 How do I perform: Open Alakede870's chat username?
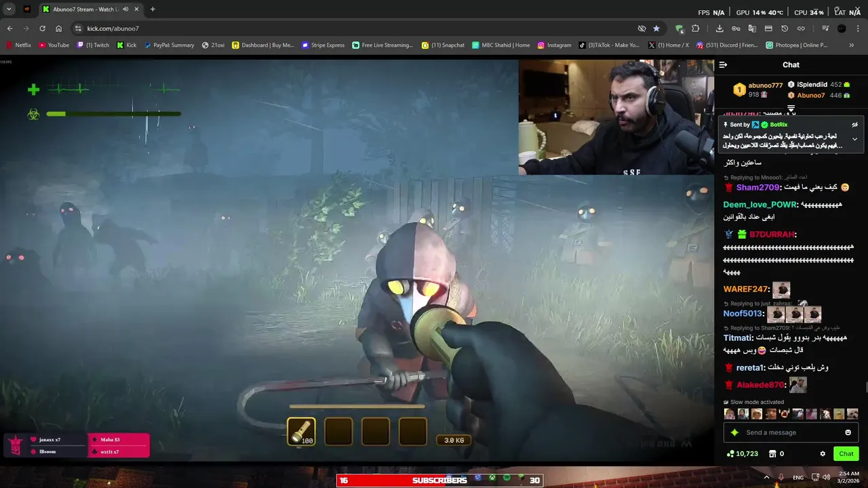click(760, 385)
